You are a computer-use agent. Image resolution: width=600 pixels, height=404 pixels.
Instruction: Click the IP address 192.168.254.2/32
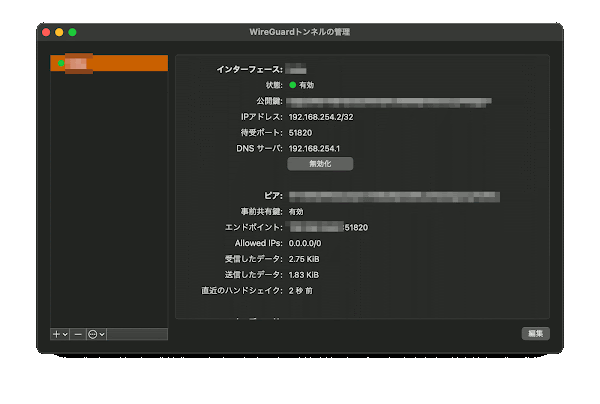[321, 117]
